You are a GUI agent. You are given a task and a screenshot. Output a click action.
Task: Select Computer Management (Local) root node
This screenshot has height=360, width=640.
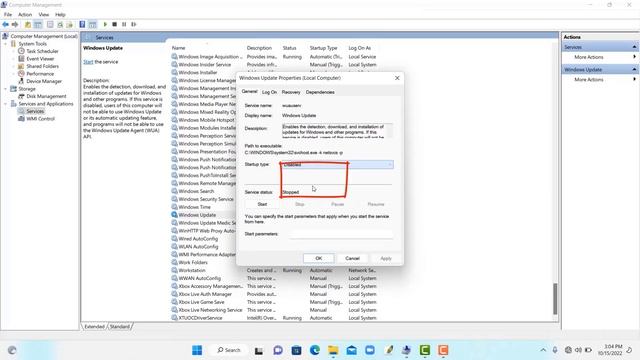tap(44, 36)
